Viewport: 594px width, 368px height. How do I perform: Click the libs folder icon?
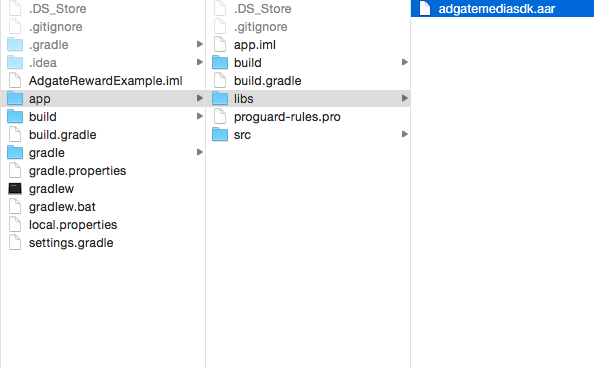(x=220, y=99)
